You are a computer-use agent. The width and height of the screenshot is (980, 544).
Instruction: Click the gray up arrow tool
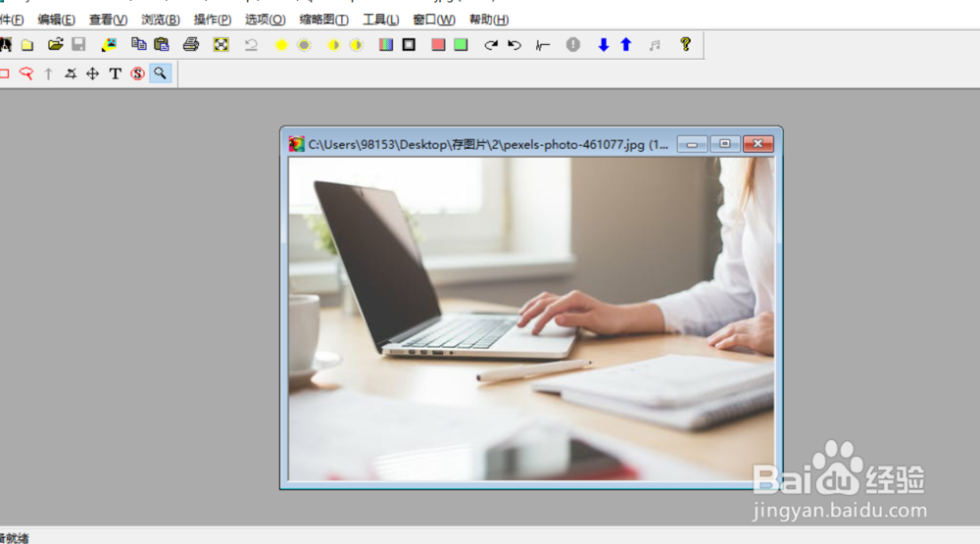click(x=48, y=74)
